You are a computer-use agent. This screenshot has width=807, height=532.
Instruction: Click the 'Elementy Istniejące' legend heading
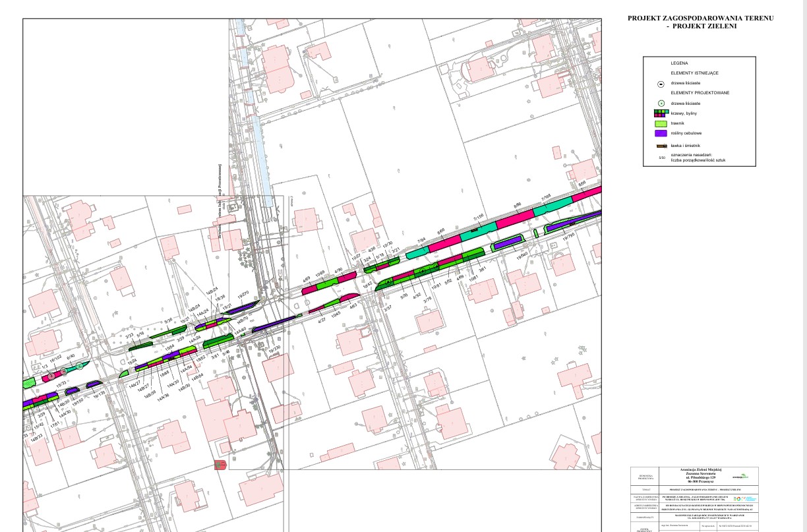click(694, 73)
